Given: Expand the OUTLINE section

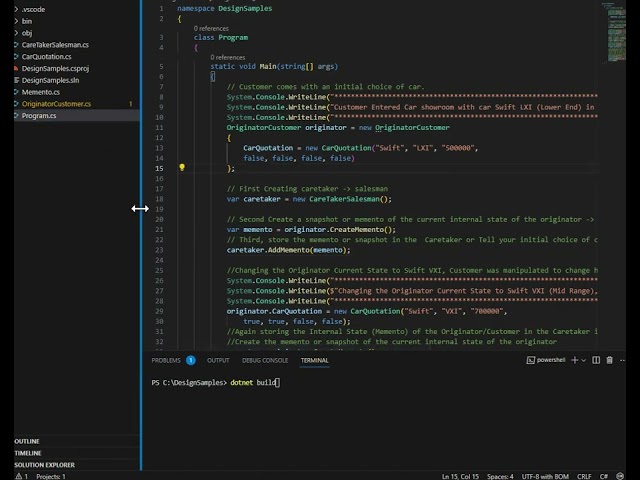Looking at the screenshot, I should click(76, 441).
